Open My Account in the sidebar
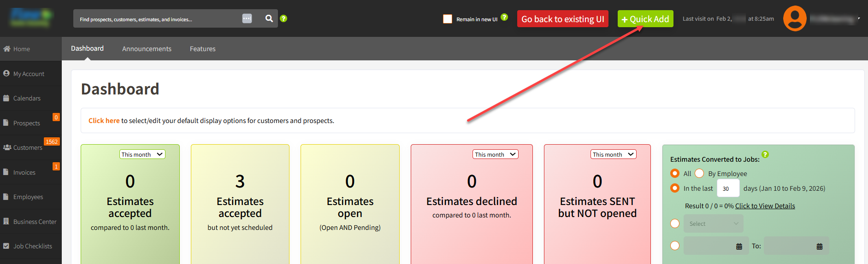 click(x=31, y=74)
